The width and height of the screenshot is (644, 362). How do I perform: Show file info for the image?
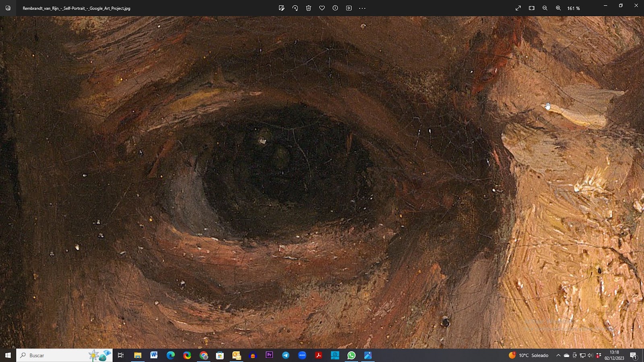pos(335,8)
